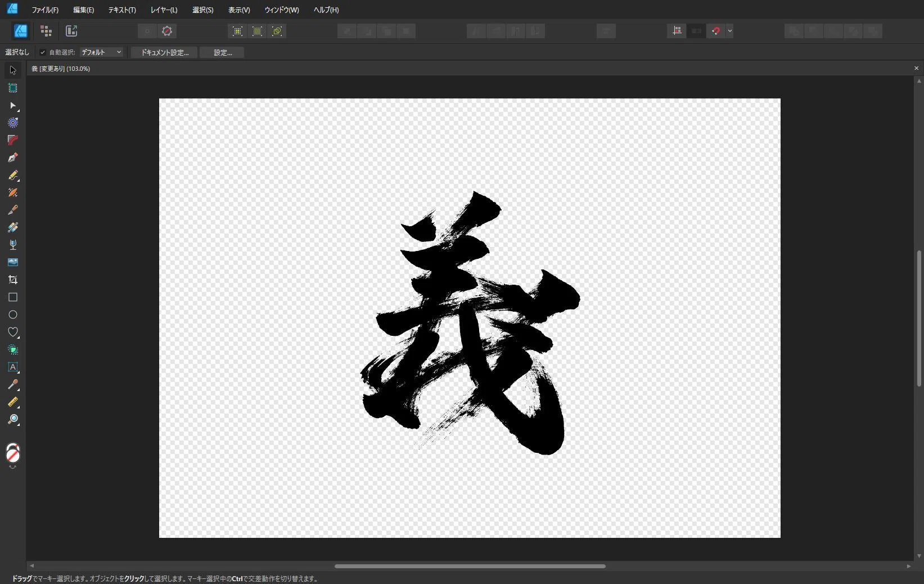Select the Node tool
This screenshot has height=584, width=924.
[12, 105]
